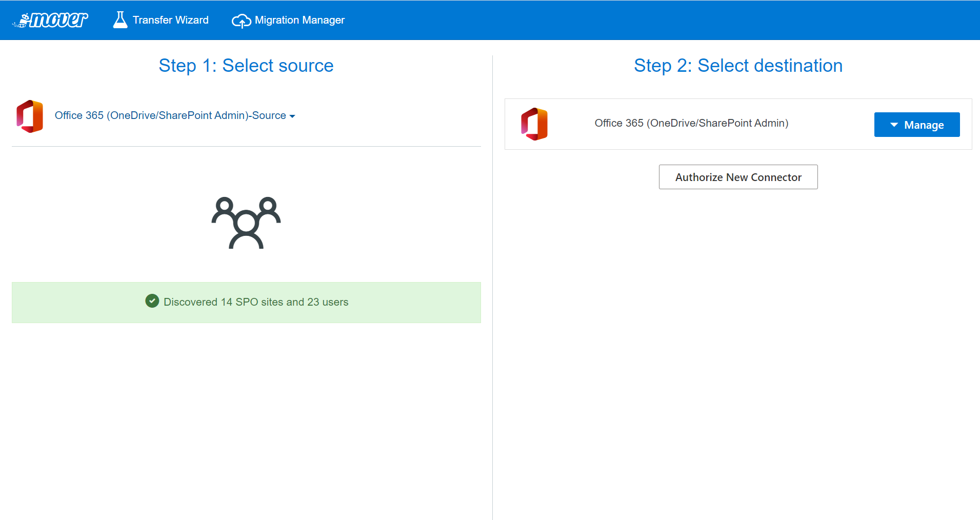This screenshot has height=520, width=980.
Task: Click the users group icon
Action: pyautogui.click(x=246, y=223)
